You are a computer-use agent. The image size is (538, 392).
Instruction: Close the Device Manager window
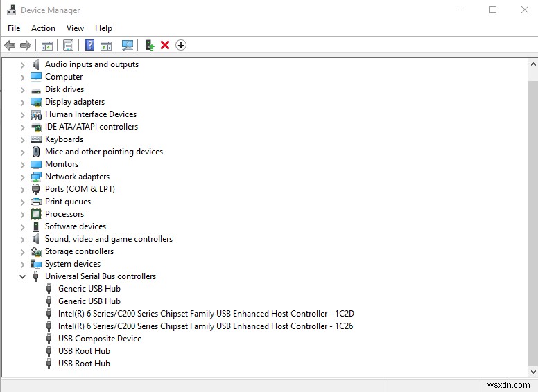[525, 10]
